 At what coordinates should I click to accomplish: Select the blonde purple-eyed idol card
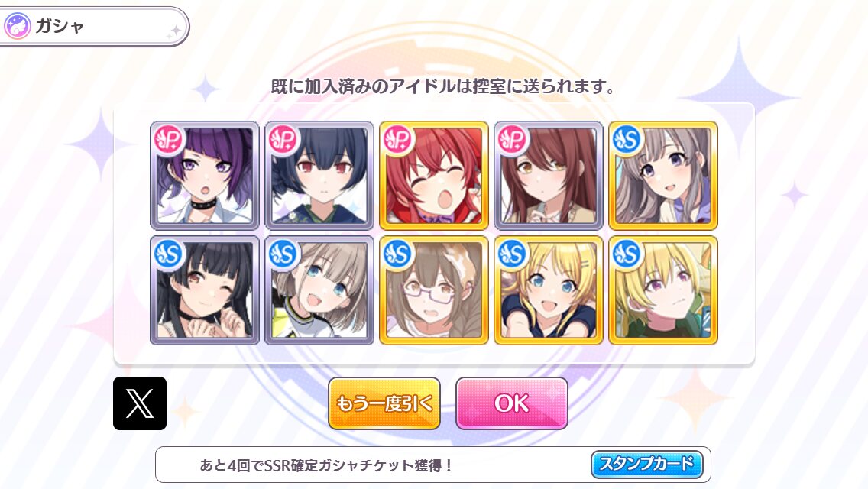tap(663, 290)
